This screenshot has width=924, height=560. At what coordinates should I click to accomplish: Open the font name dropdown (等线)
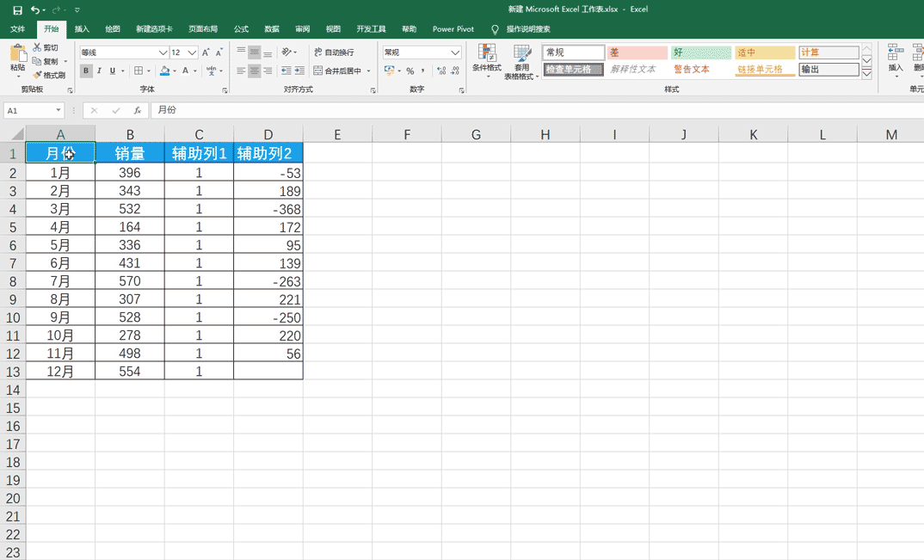(x=163, y=52)
